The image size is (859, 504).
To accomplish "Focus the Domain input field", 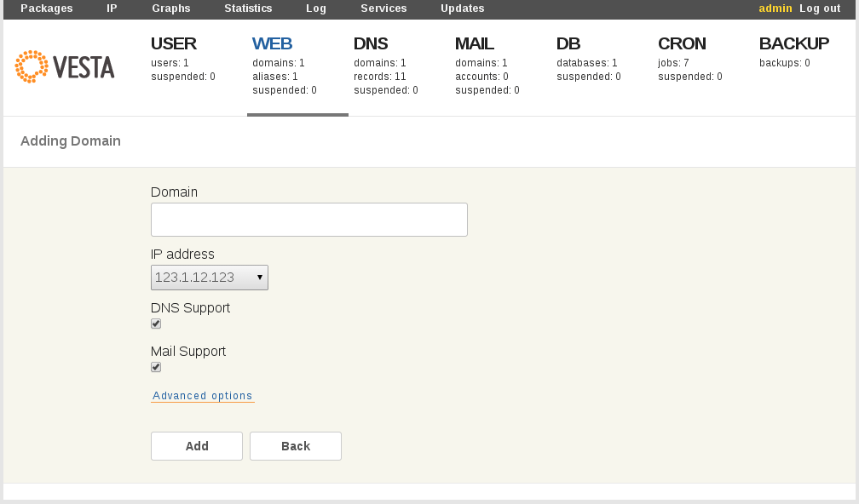I will [309, 220].
